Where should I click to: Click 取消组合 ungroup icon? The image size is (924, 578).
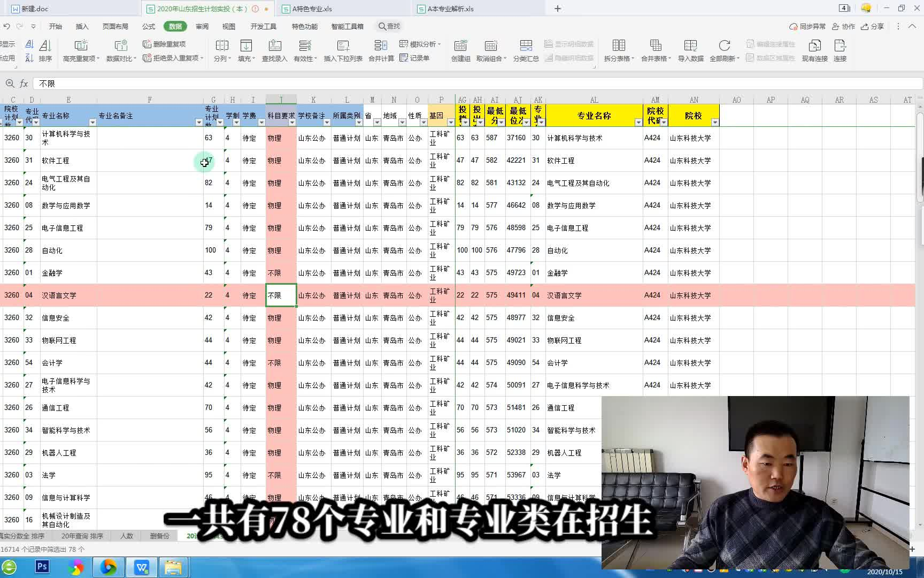pos(491,51)
